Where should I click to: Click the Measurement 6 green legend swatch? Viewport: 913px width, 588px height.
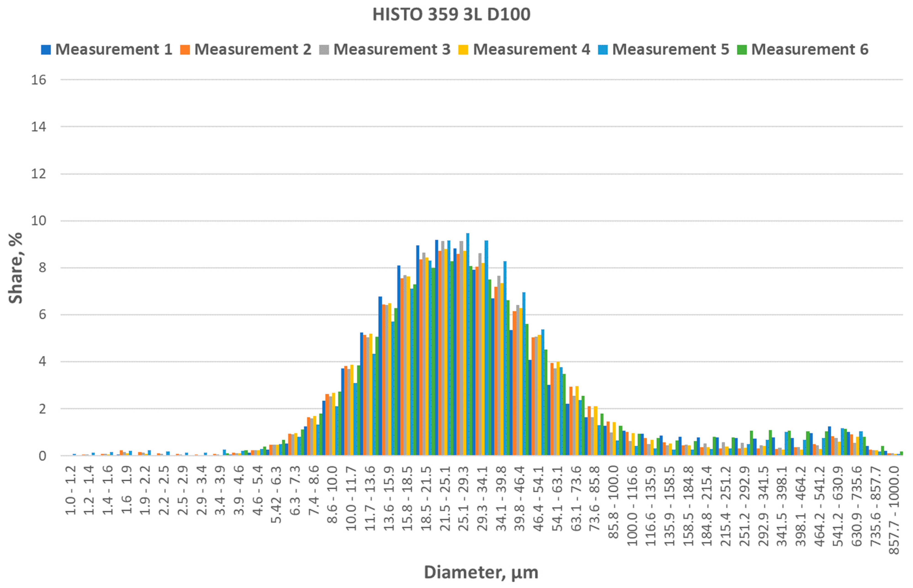click(742, 50)
